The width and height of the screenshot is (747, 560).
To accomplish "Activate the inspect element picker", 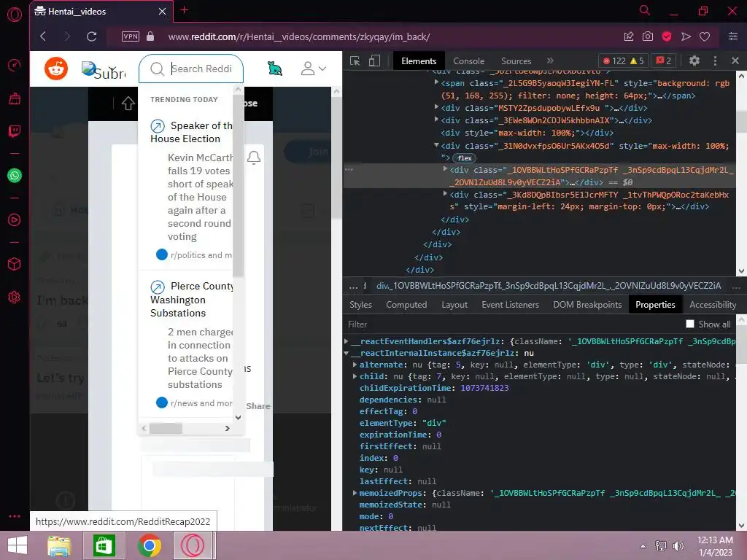I will (355, 61).
